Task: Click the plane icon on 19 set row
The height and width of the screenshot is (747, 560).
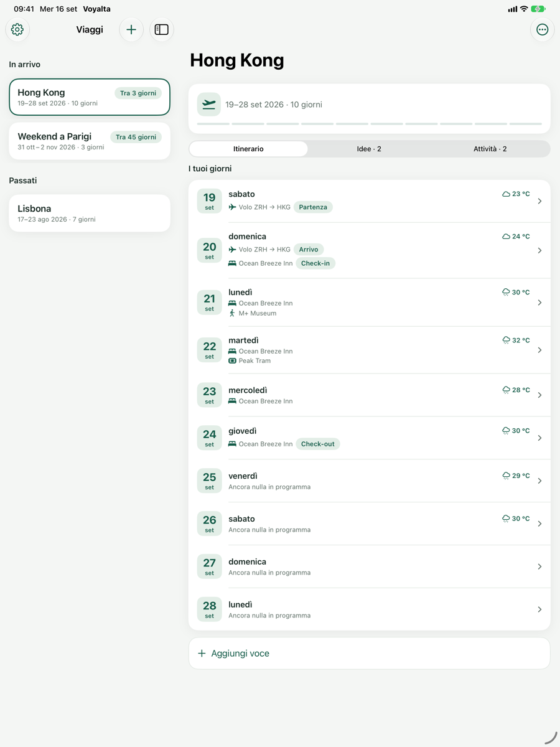Action: [x=232, y=207]
